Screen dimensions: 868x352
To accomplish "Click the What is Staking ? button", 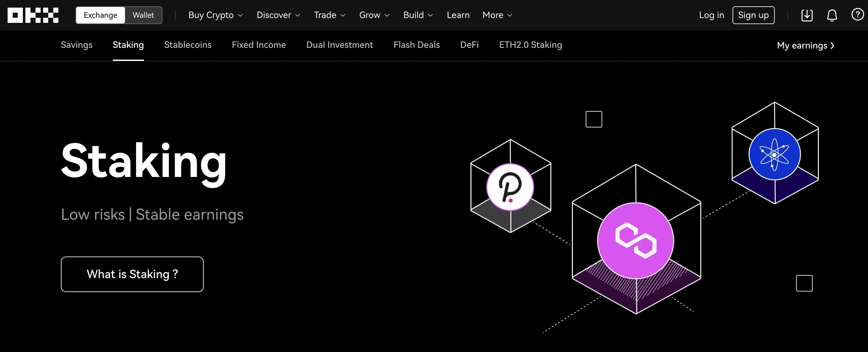I will (x=132, y=274).
